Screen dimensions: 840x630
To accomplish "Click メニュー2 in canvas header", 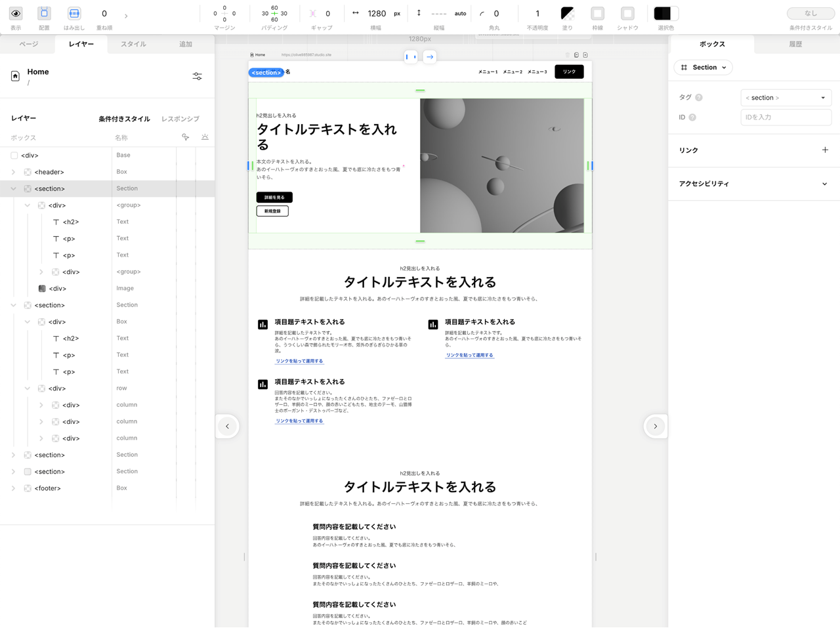I will pyautogui.click(x=513, y=72).
